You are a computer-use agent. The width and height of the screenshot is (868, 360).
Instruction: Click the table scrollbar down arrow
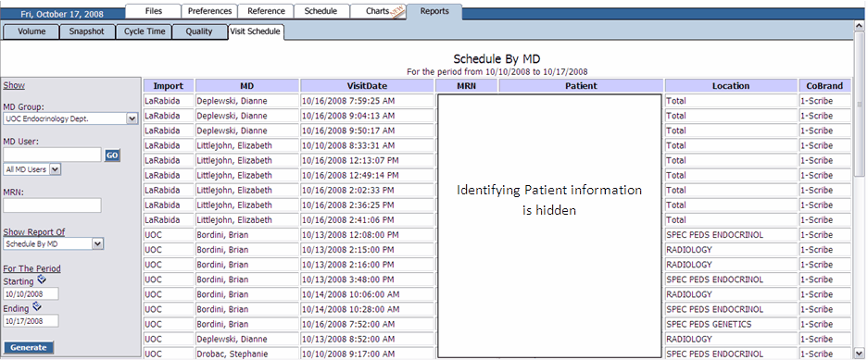(x=859, y=353)
